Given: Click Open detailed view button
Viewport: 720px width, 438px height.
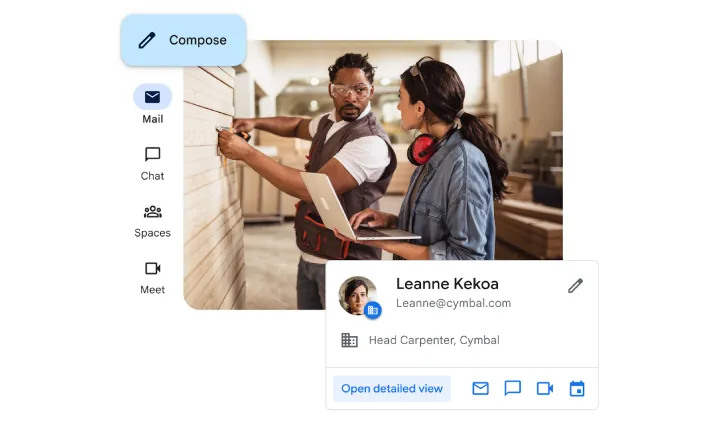Looking at the screenshot, I should [392, 388].
